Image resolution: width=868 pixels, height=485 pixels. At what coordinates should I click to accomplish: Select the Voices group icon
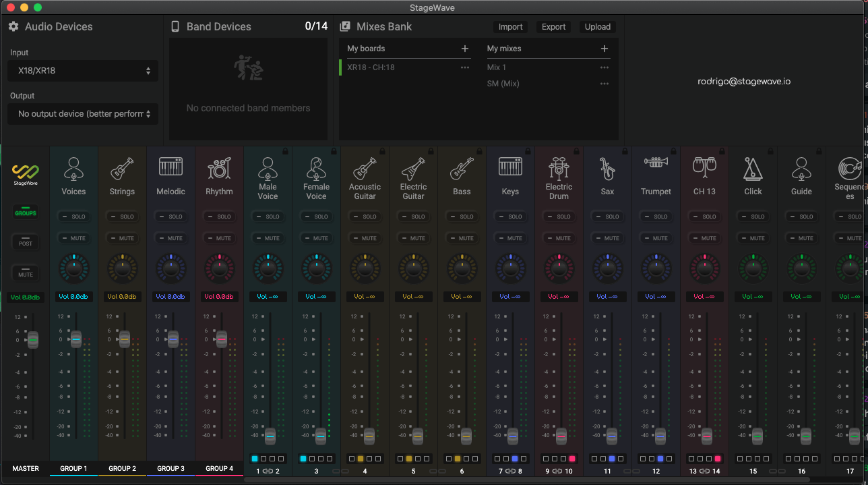click(73, 169)
